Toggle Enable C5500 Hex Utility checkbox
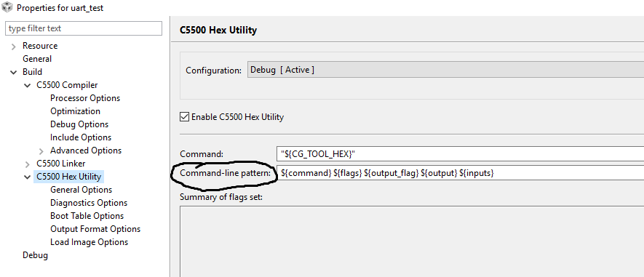 pos(184,117)
